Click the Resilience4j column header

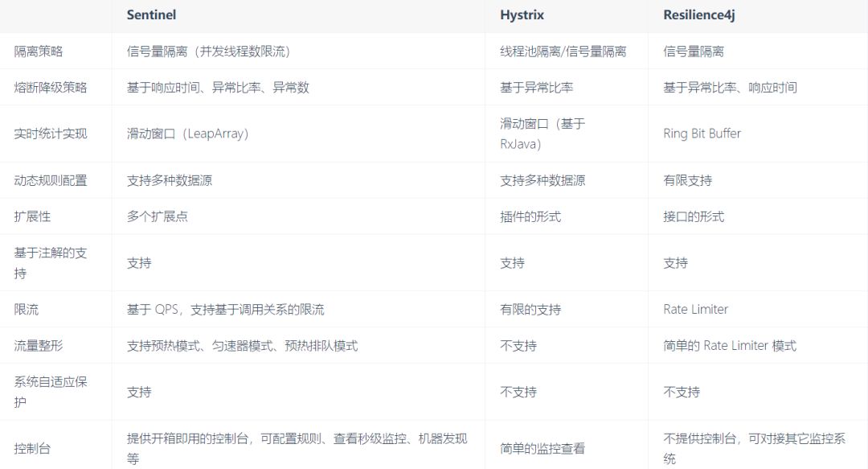point(699,15)
